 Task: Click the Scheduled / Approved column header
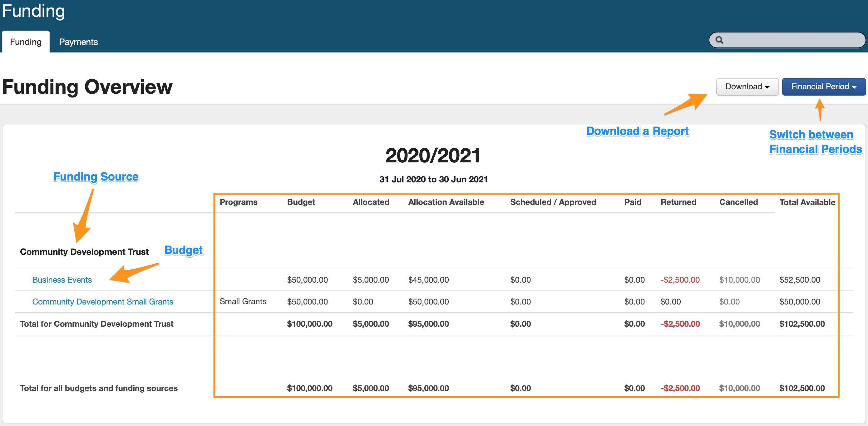pyautogui.click(x=553, y=202)
